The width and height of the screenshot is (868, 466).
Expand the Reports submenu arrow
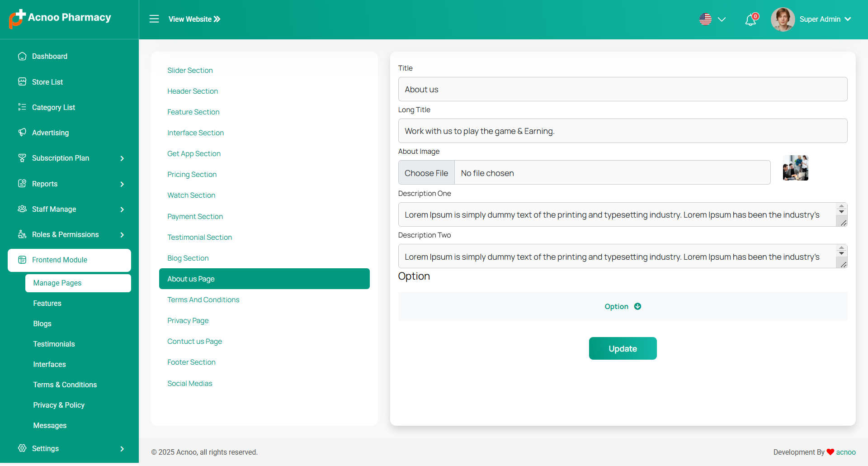122,184
